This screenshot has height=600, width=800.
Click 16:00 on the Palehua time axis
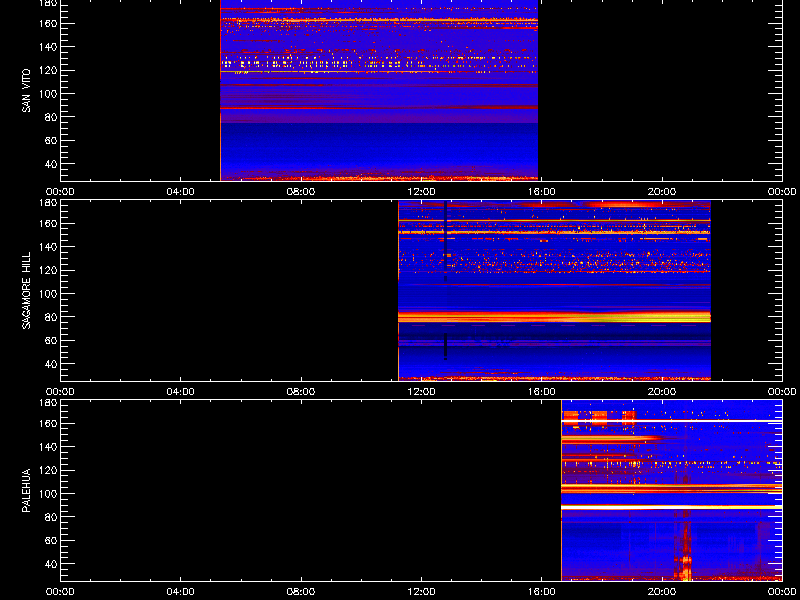542,592
